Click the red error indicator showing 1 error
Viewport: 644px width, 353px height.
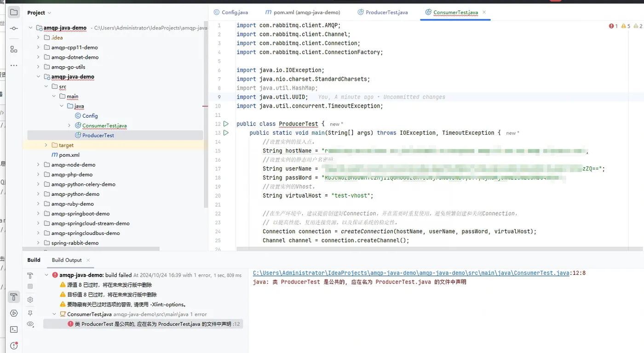(x=614, y=26)
